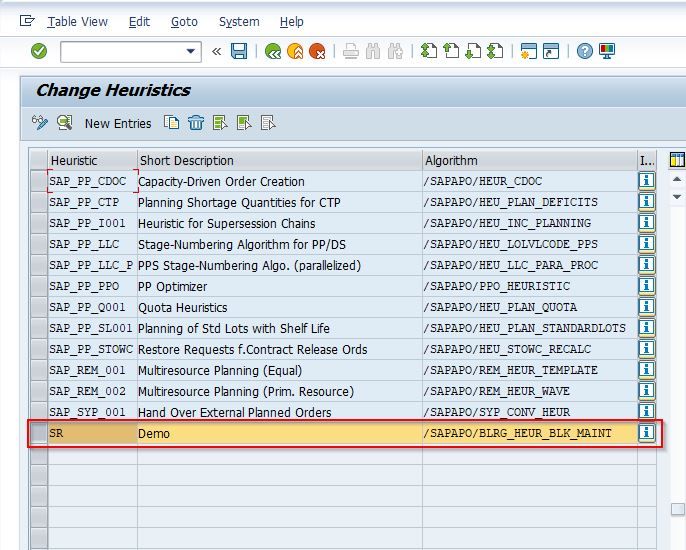
Task: Open the Table View menu
Action: click(x=77, y=21)
